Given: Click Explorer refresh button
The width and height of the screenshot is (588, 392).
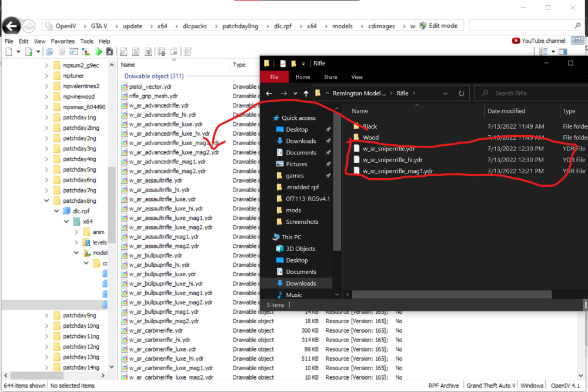Looking at the screenshot, I should (x=461, y=93).
